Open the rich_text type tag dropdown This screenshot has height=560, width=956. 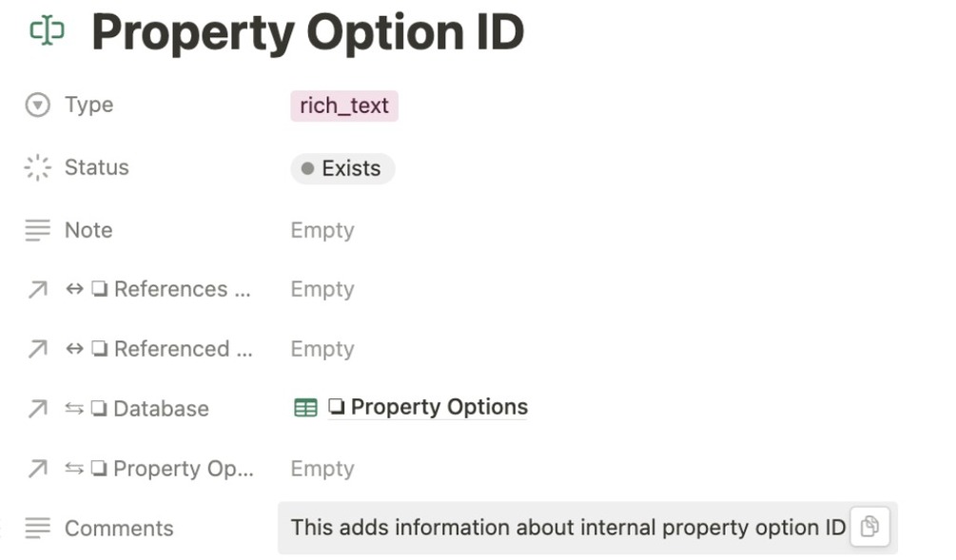[343, 106]
